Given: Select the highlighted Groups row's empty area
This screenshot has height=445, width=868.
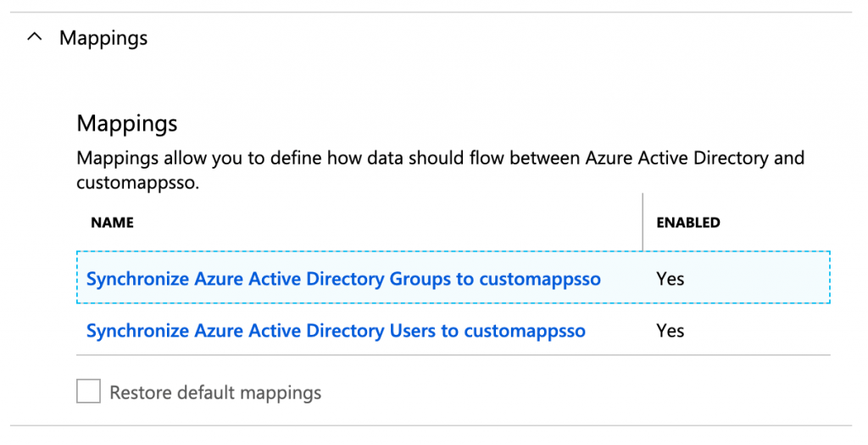Looking at the screenshot, I should pyautogui.click(x=759, y=277).
